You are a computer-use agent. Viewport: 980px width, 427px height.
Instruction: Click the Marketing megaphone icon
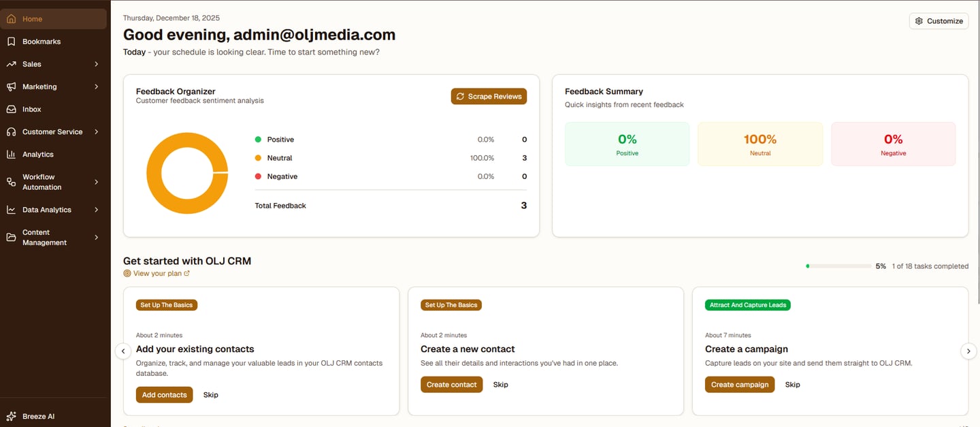click(11, 86)
